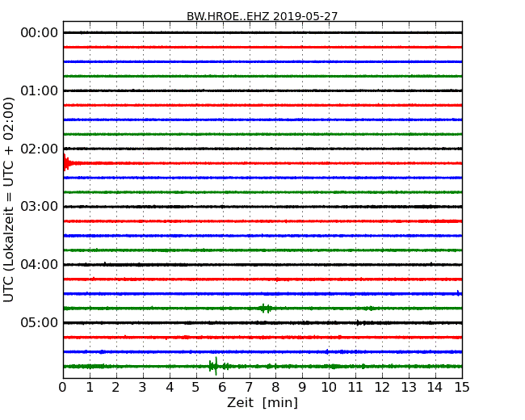
Task: Click the large green event in bottom trace
Action: [x=217, y=366]
